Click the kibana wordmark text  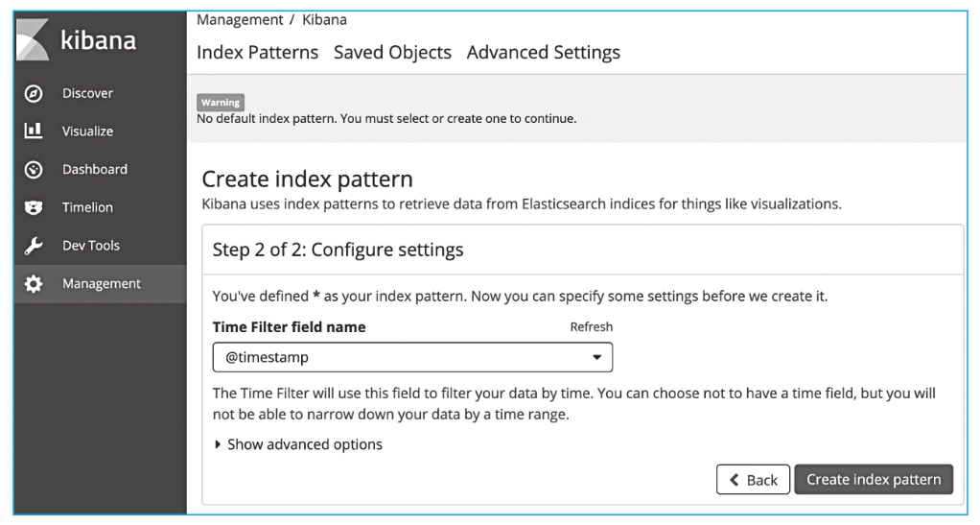pos(98,40)
